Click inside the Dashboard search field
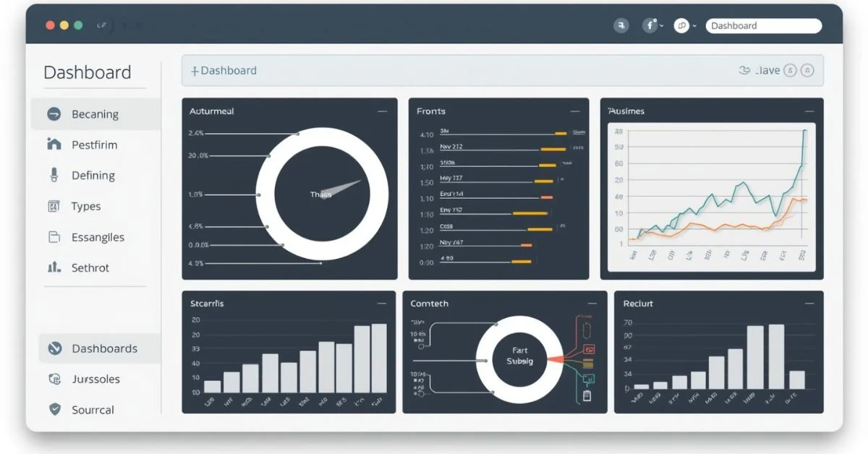The image size is (868, 454). click(x=763, y=25)
